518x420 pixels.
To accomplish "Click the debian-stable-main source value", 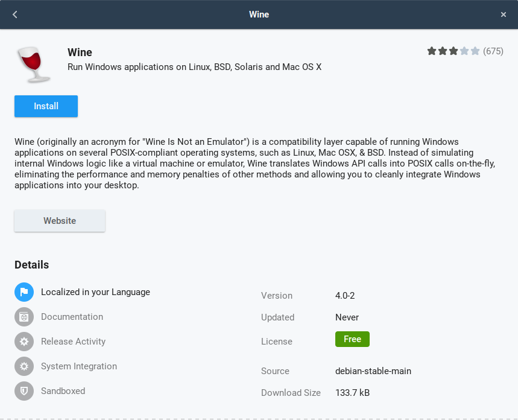I will (373, 371).
